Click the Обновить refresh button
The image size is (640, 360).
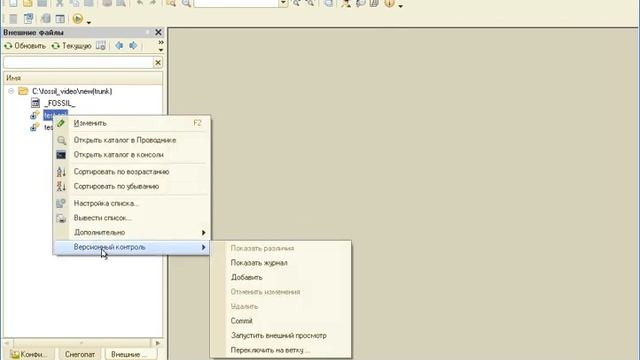(x=25, y=46)
